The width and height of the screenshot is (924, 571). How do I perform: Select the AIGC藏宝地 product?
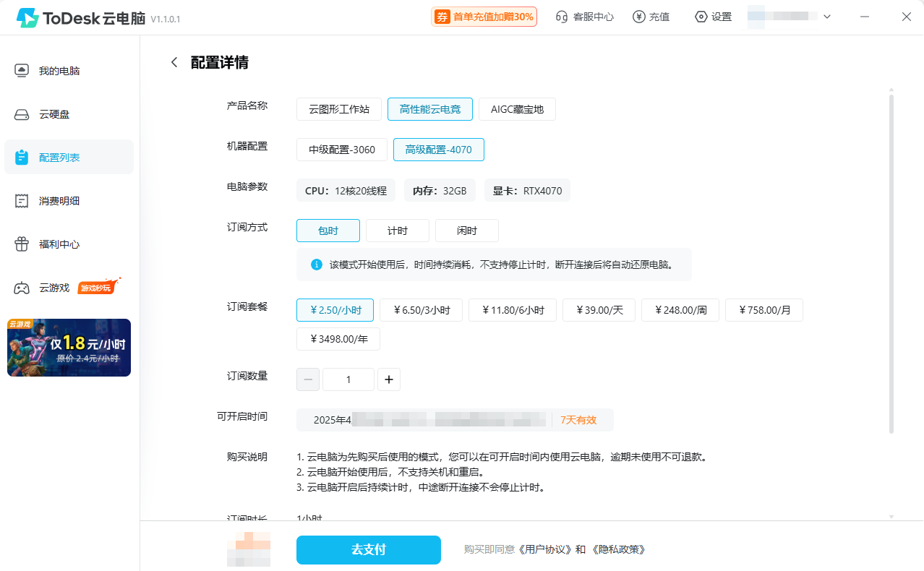[517, 109]
